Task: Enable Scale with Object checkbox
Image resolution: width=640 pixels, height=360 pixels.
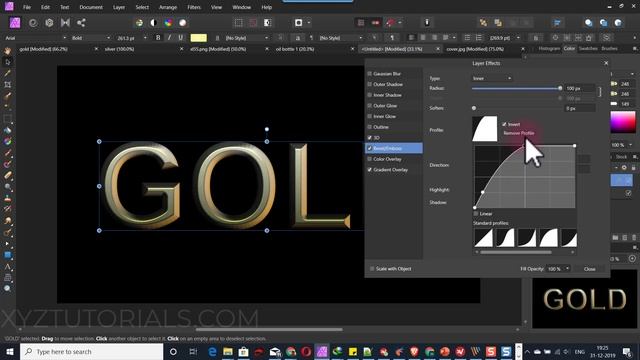Action: pos(372,269)
